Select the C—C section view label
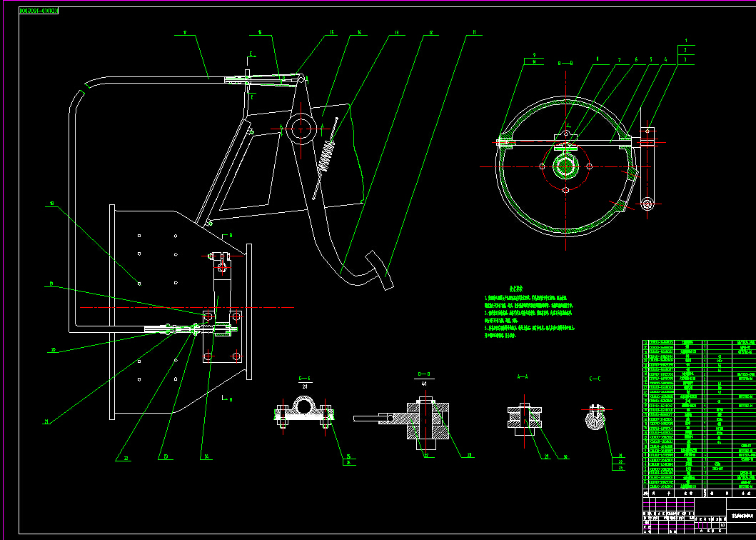The image size is (756, 540). click(595, 379)
